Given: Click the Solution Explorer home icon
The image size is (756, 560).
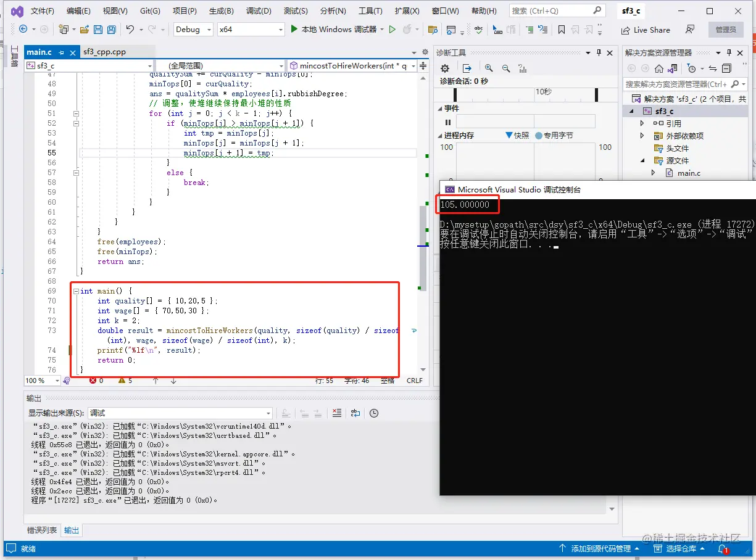Looking at the screenshot, I should (x=659, y=68).
